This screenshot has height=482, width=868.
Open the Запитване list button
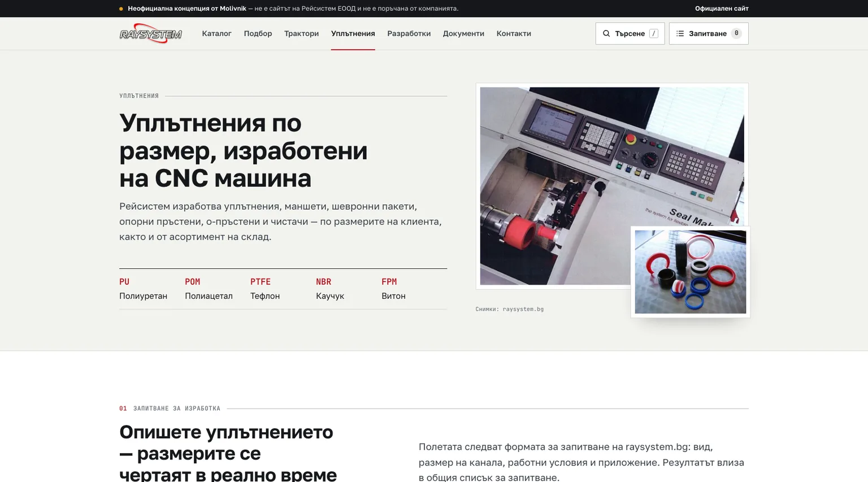[709, 33]
